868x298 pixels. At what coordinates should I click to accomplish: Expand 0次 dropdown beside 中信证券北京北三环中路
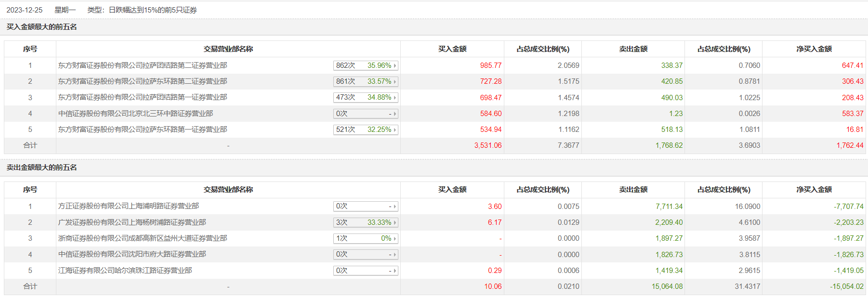pos(366,114)
